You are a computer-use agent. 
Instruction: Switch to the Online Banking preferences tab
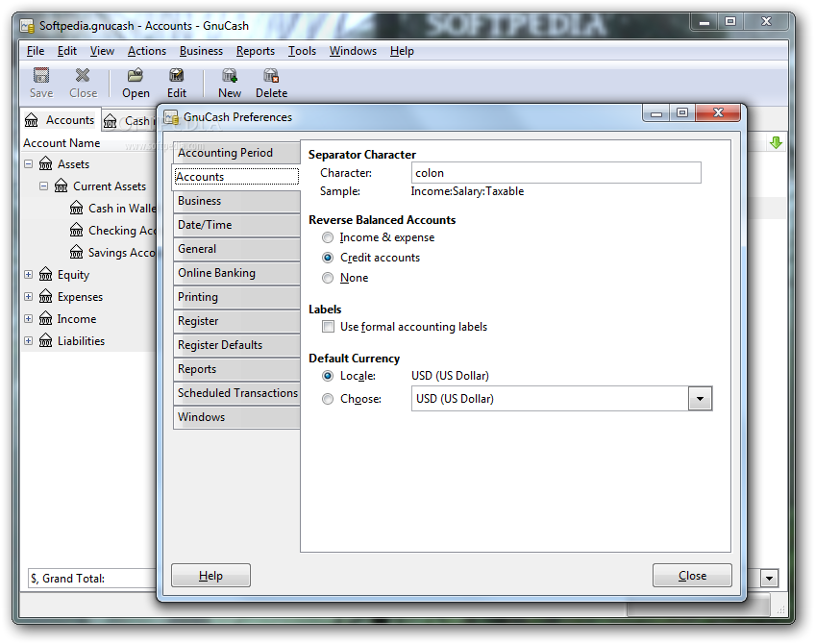(237, 273)
